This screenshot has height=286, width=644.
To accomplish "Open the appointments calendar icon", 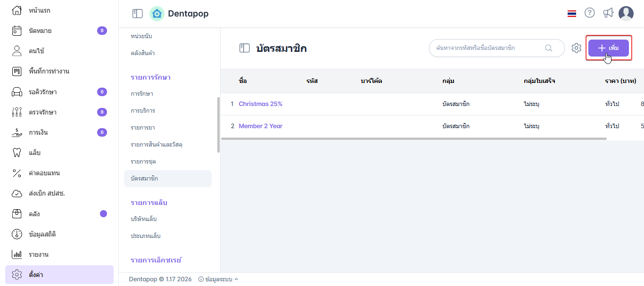I will [x=17, y=31].
